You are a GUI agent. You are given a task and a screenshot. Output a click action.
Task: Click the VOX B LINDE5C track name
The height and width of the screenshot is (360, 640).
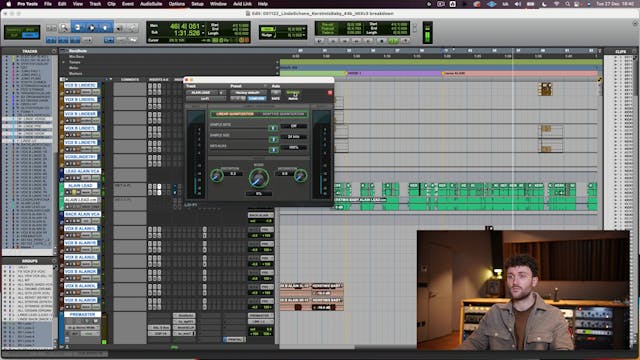pos(81,85)
